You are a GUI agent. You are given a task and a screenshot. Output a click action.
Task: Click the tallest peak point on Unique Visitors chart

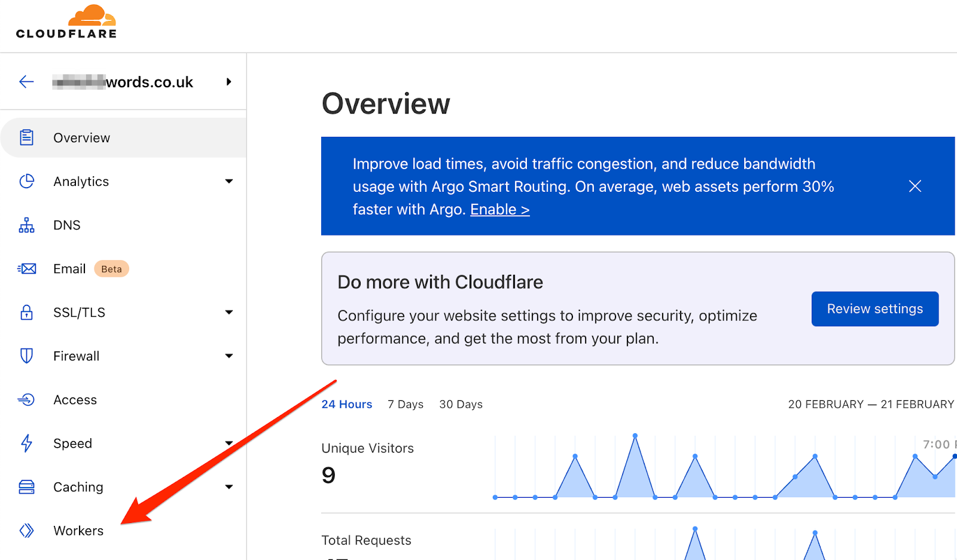[x=635, y=436]
